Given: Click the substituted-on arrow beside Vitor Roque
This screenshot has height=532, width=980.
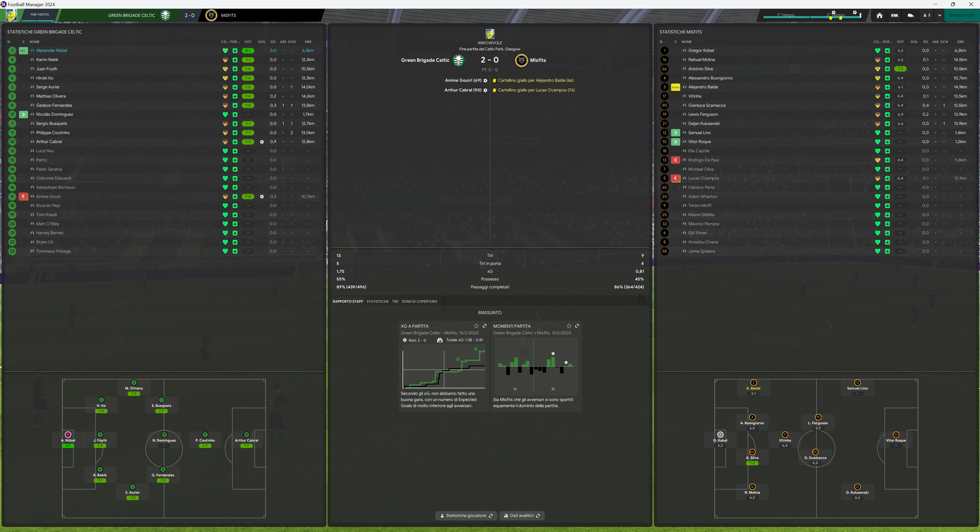Looking at the screenshot, I should coord(675,142).
